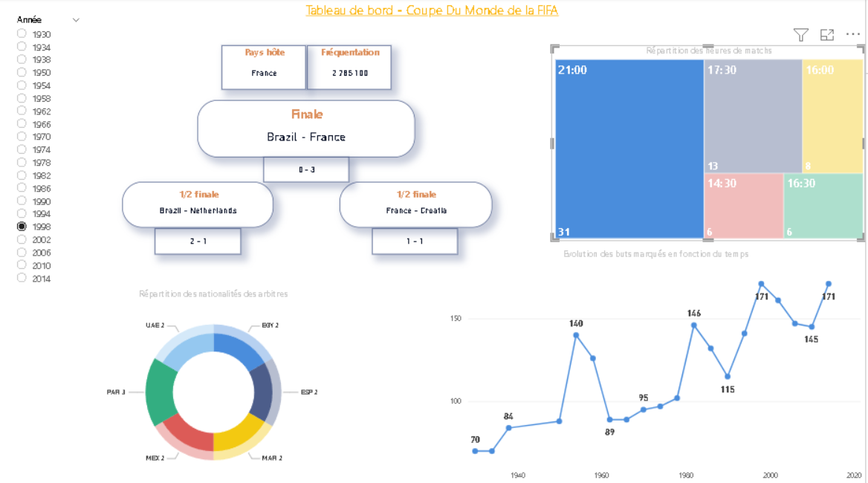Image resolution: width=868 pixels, height=483 pixels.
Task: Click the focus mode expand icon
Action: coord(826,35)
